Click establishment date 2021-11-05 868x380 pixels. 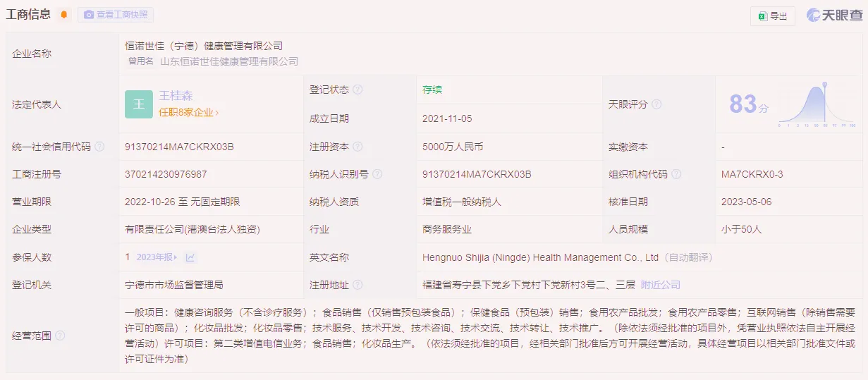[x=447, y=118]
